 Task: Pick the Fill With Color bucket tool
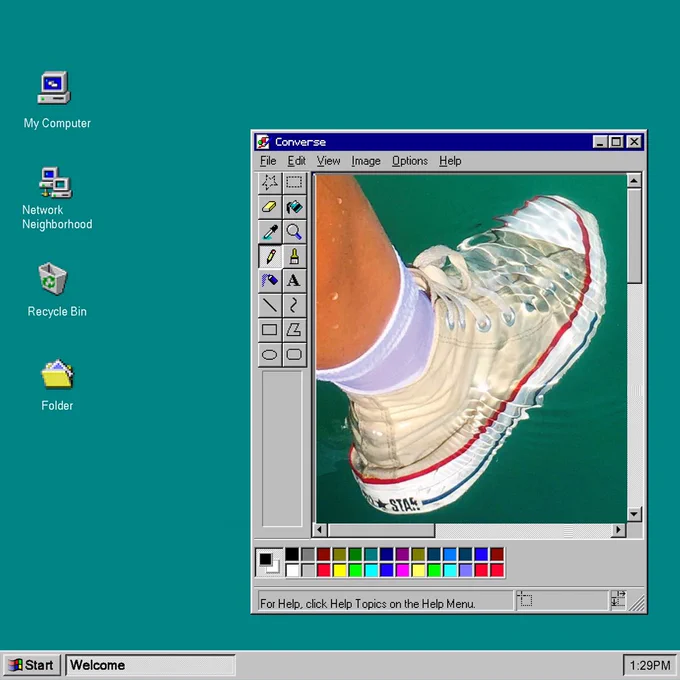[x=294, y=207]
